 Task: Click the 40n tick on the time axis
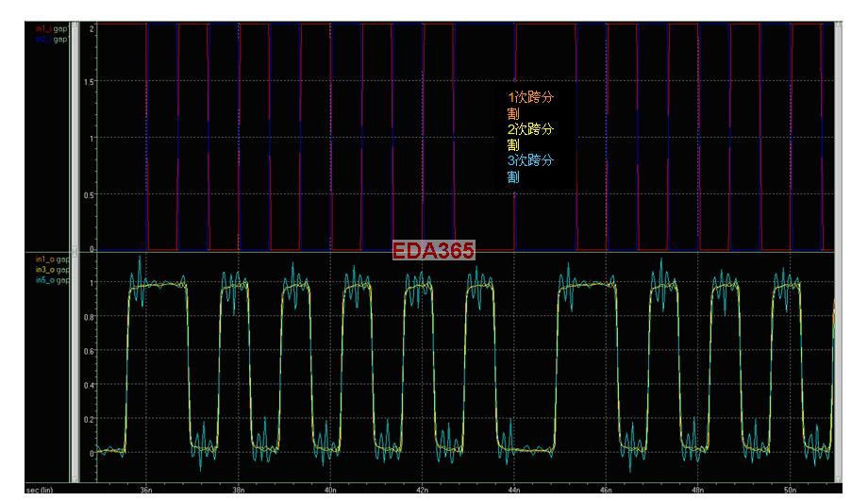tap(330, 490)
